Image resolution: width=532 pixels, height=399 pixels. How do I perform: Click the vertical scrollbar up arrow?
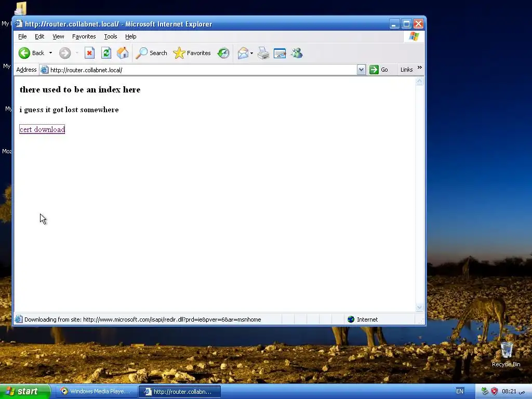click(x=419, y=81)
